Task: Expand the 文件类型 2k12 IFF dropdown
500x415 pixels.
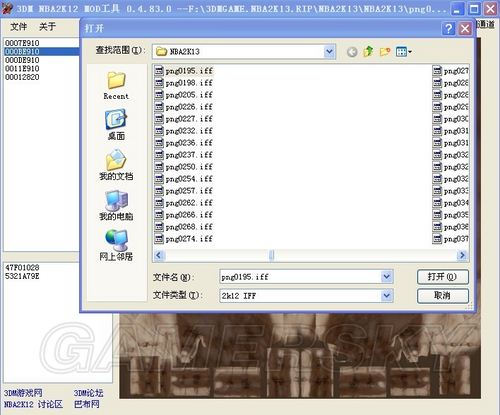Action: [x=387, y=296]
